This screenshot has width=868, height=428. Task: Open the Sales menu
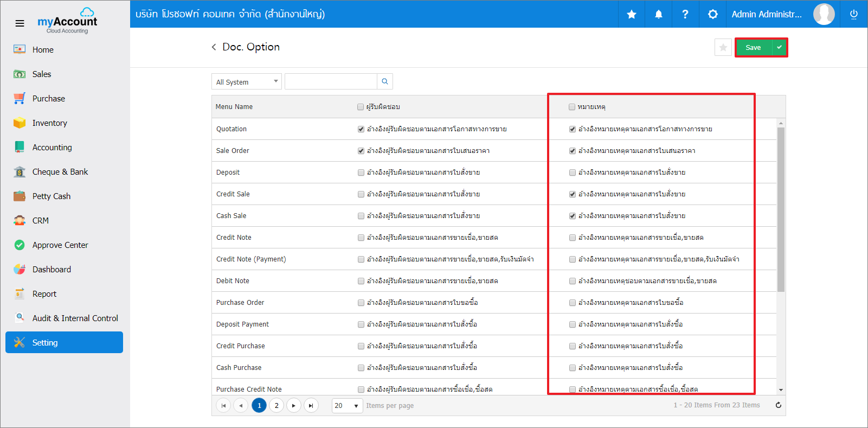pos(42,74)
